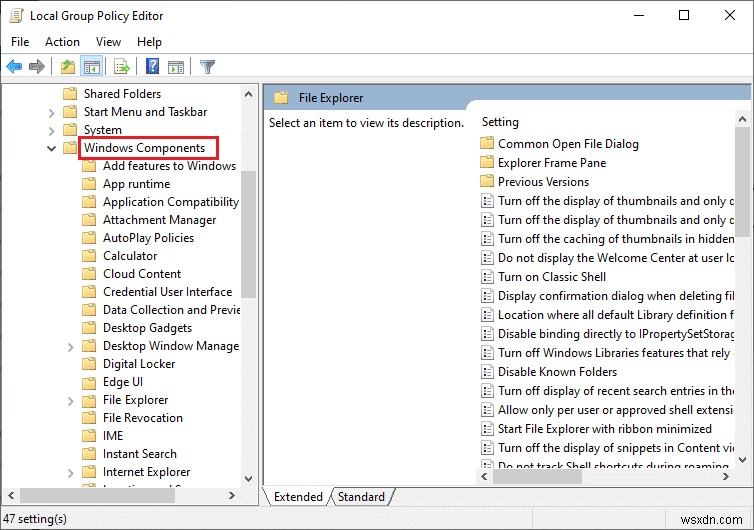Viewport: 754px width, 530px height.
Task: Click tree pane scroll up arrow
Action: pyautogui.click(x=248, y=94)
